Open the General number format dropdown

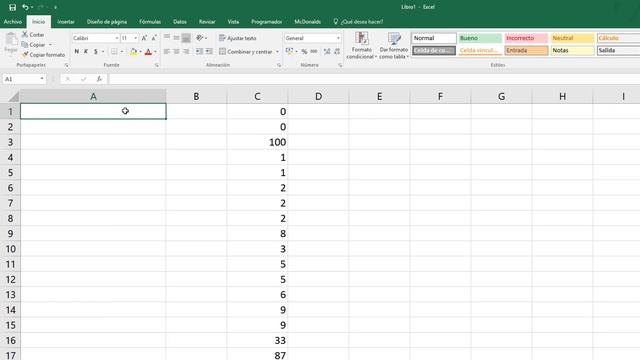(x=338, y=38)
